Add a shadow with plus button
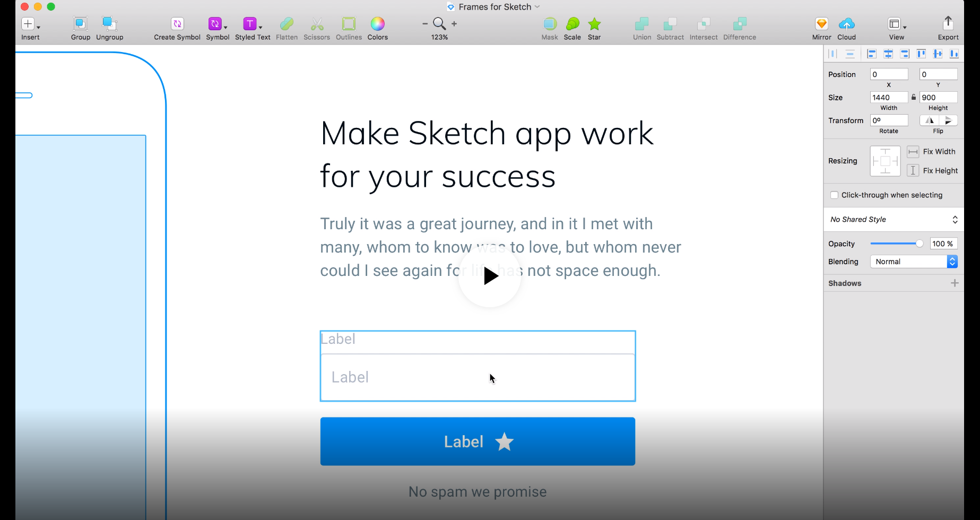The height and width of the screenshot is (520, 980). 955,283
